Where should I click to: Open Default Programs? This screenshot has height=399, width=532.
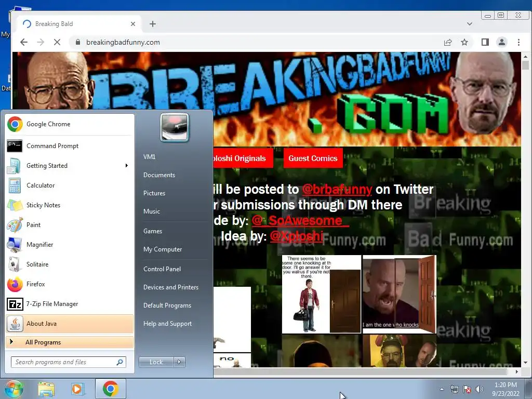tap(167, 305)
